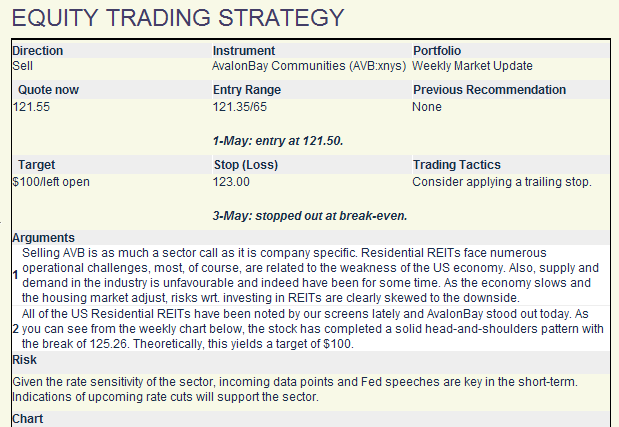Screen dimensions: 619x427
Task: Click the Arguments section header
Action: [x=43, y=238]
